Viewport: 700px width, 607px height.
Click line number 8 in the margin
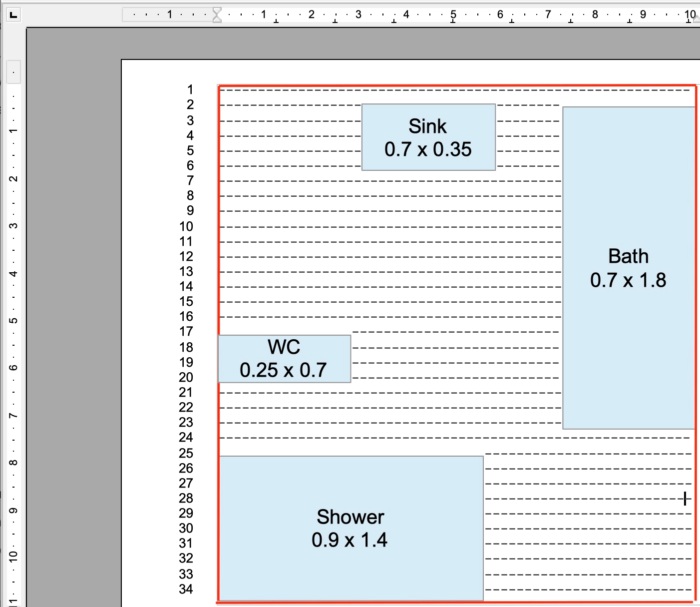tap(190, 195)
